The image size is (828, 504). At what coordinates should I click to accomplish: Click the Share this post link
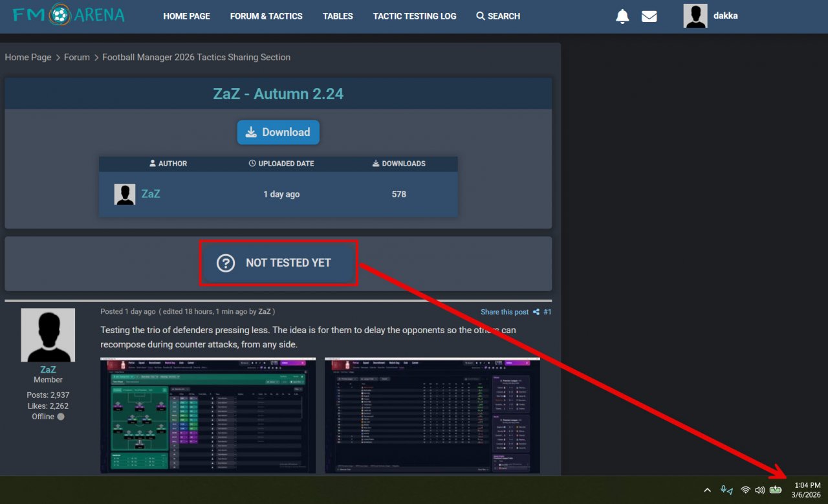pos(505,312)
